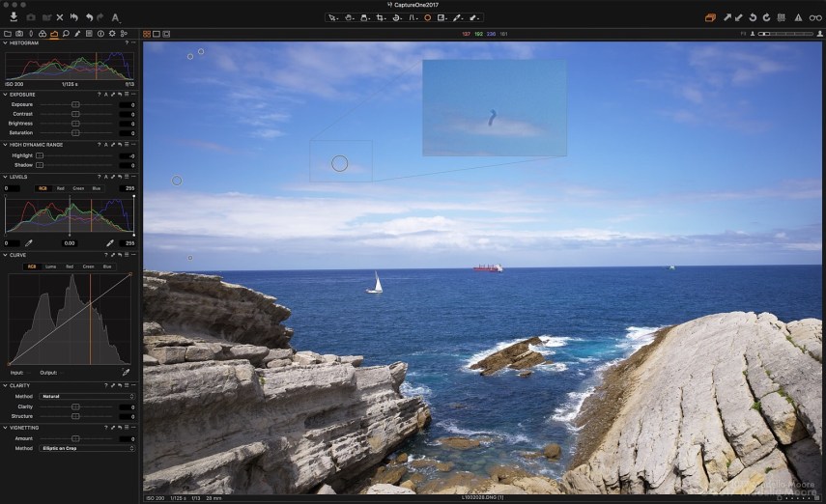Toggle proofing glasses icon
Image resolution: width=826 pixels, height=504 pixels.
[x=815, y=17]
